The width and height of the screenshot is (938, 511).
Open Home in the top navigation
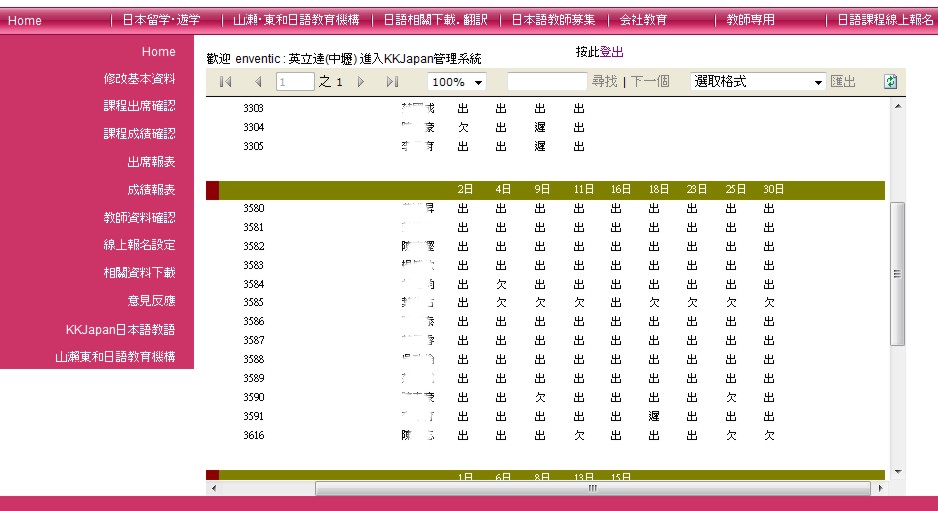(25, 20)
